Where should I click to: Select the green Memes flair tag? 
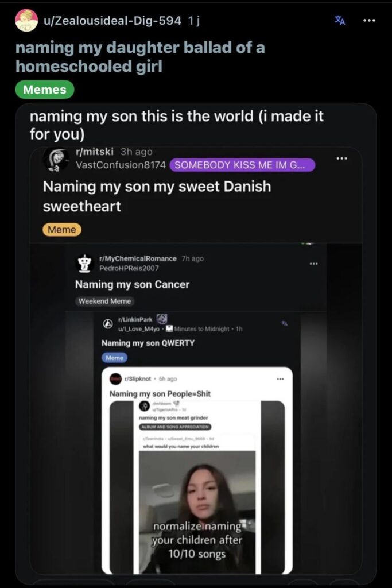click(x=45, y=89)
